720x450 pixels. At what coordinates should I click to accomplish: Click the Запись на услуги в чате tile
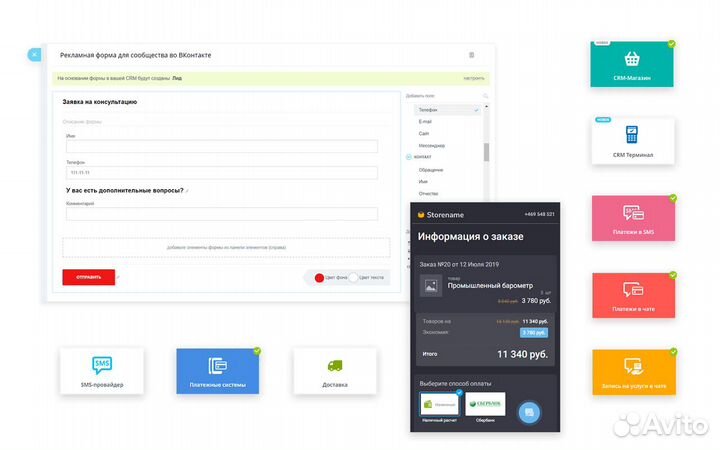click(632, 371)
